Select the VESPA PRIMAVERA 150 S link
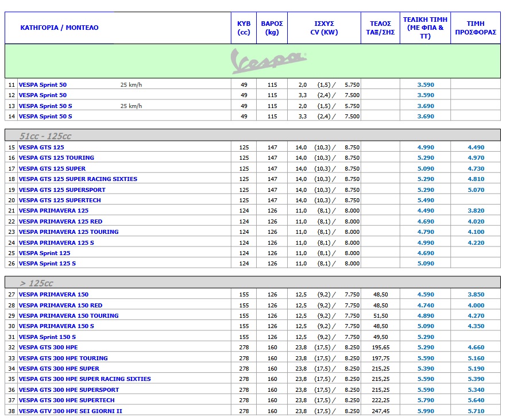 56,326
